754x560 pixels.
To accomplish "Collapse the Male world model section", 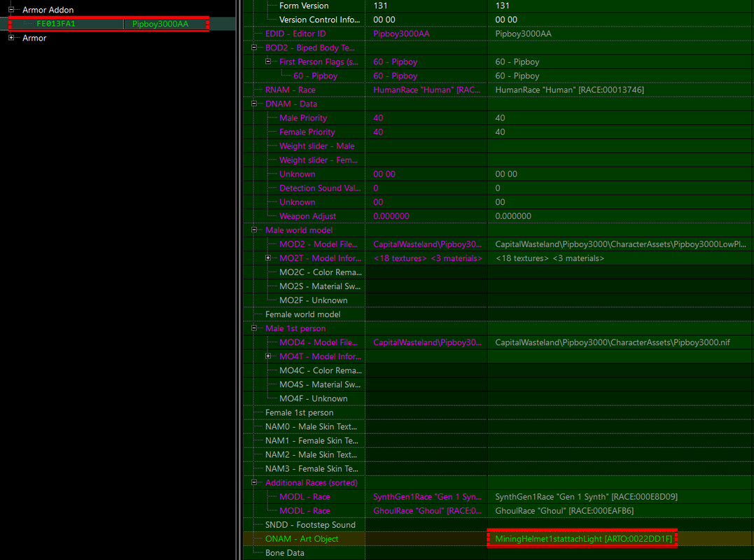I will coord(254,230).
